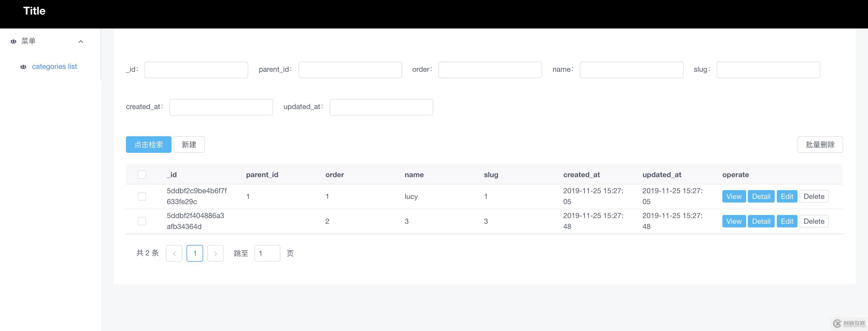This screenshot has height=331, width=868.
Task: View the lucy row record
Action: 734,196
